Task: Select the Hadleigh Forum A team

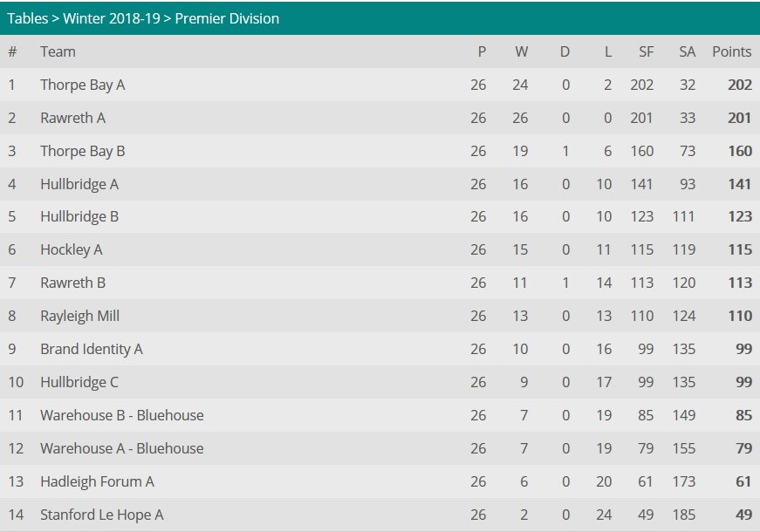Action: pos(97,481)
